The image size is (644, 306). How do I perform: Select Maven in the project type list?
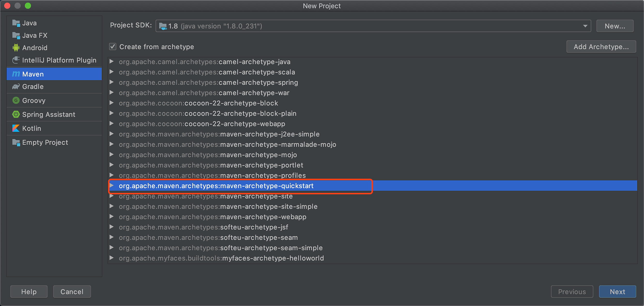(x=33, y=74)
